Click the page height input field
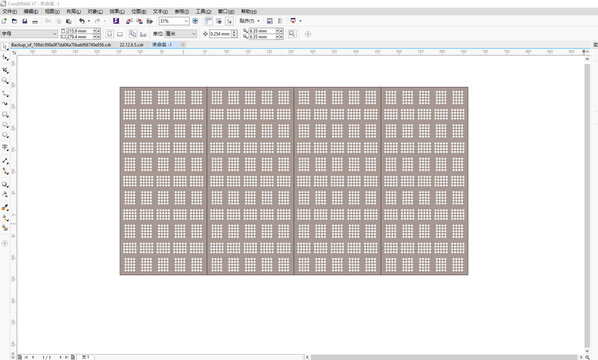 point(80,37)
